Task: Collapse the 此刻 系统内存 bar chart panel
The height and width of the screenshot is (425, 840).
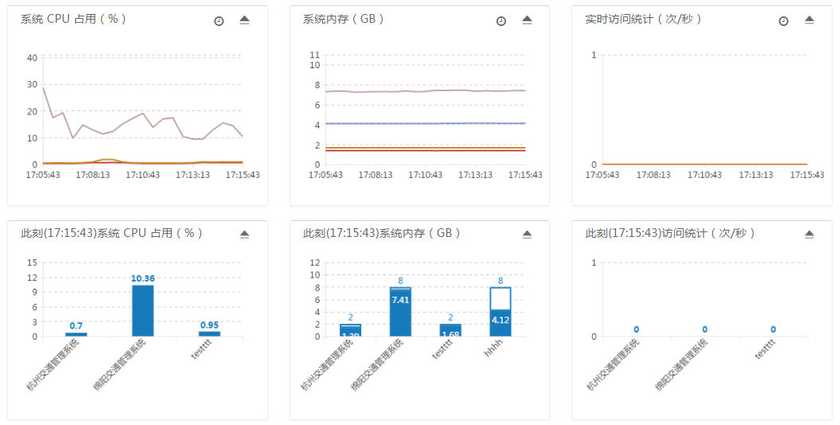Action: pyautogui.click(x=526, y=234)
